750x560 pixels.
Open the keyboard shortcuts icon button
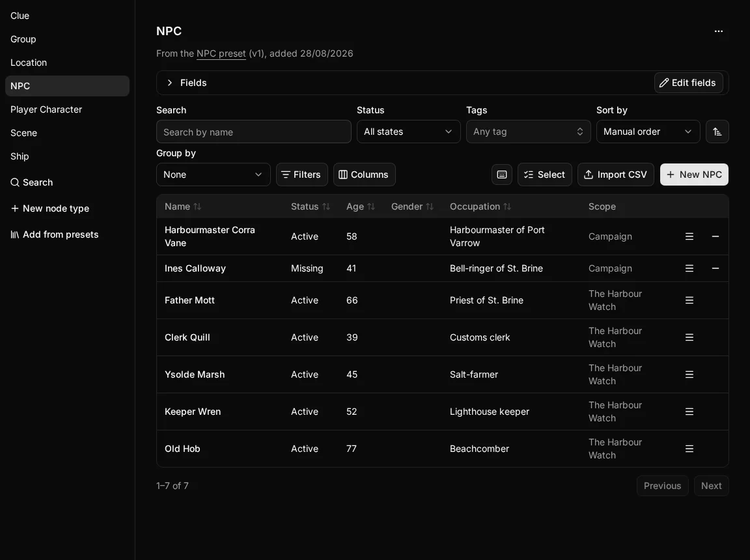502,175
